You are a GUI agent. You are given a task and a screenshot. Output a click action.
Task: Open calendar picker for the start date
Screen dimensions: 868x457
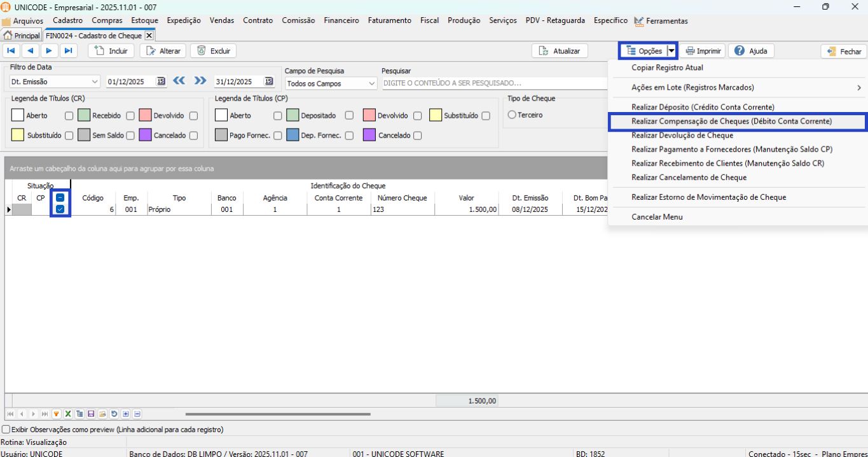pos(161,81)
